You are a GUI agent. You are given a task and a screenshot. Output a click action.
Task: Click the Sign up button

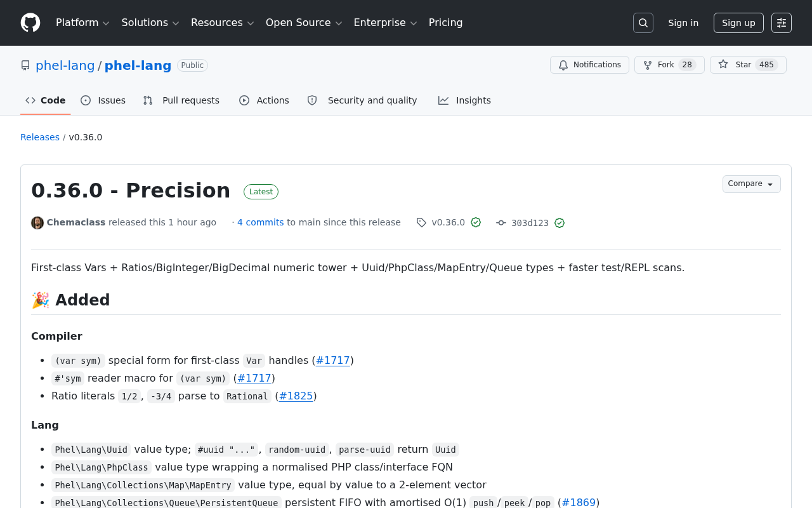click(x=738, y=23)
